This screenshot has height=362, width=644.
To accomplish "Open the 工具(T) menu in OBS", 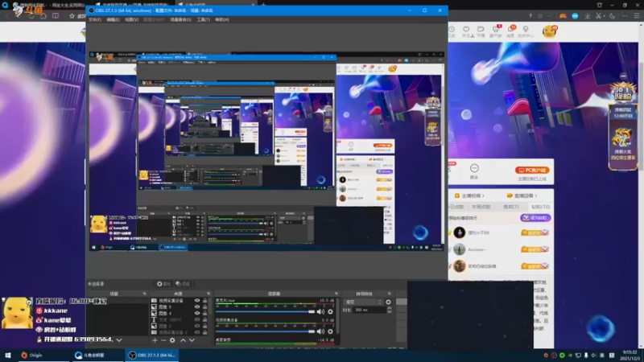I will point(203,19).
